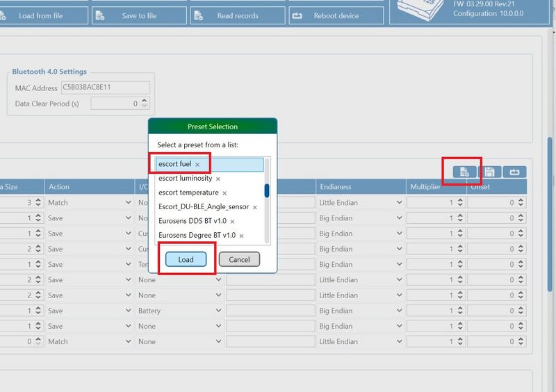Click the Save to file button
556x392 pixels.
point(139,15)
